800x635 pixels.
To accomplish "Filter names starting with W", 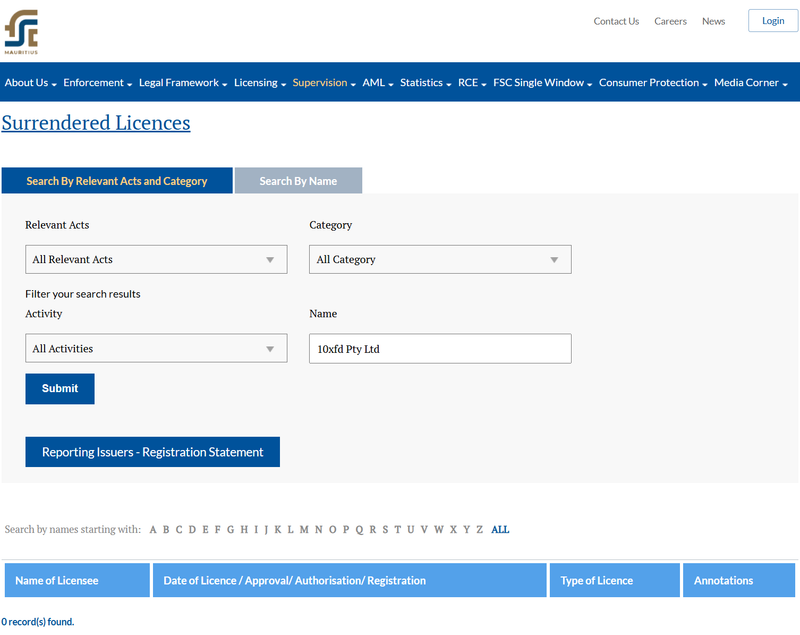I will pyautogui.click(x=439, y=529).
